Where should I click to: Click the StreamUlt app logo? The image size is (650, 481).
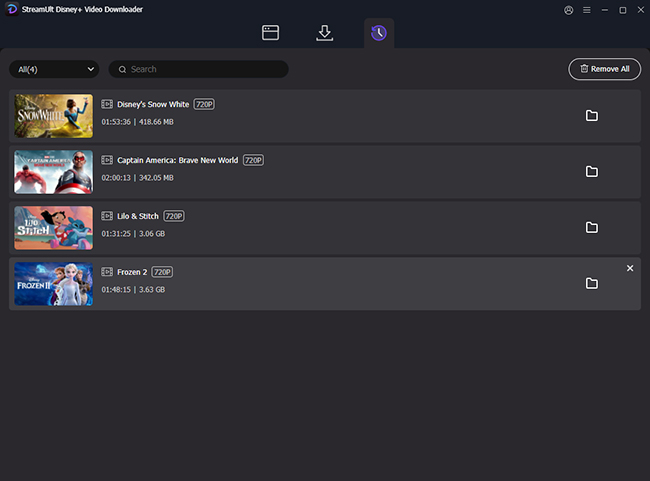coord(12,9)
